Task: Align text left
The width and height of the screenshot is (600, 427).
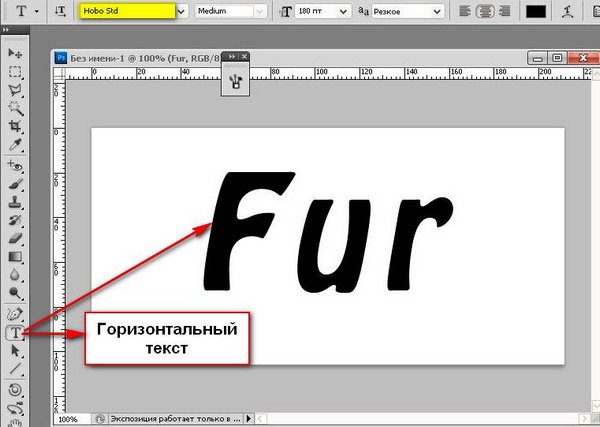Action: (465, 11)
